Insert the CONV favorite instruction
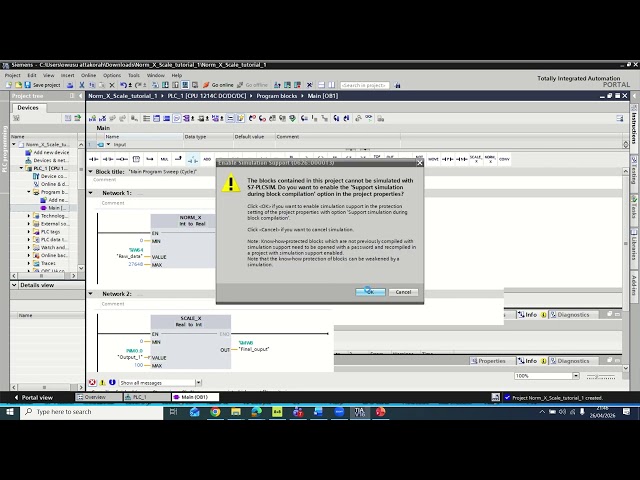Viewport: 640px width, 480px height. coord(504,159)
